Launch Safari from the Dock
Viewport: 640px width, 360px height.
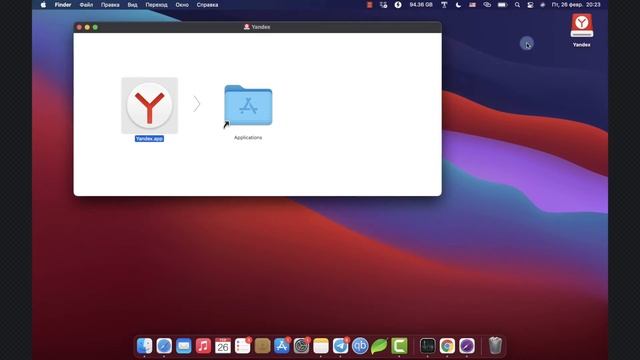coord(164,346)
